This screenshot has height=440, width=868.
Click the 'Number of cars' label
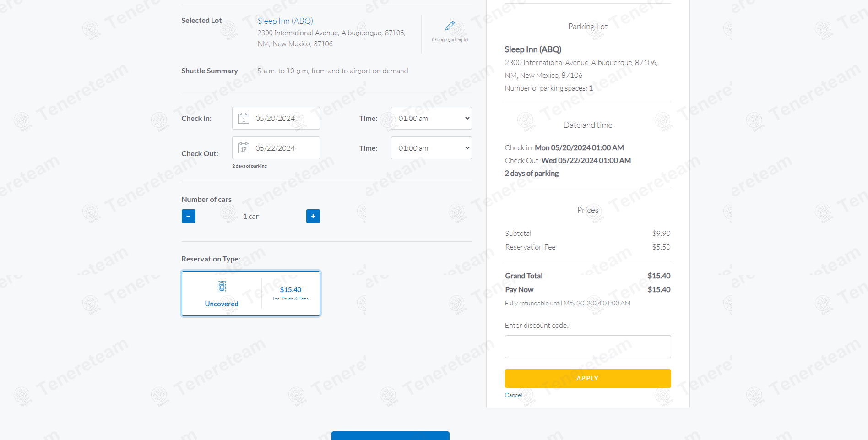[x=206, y=200]
